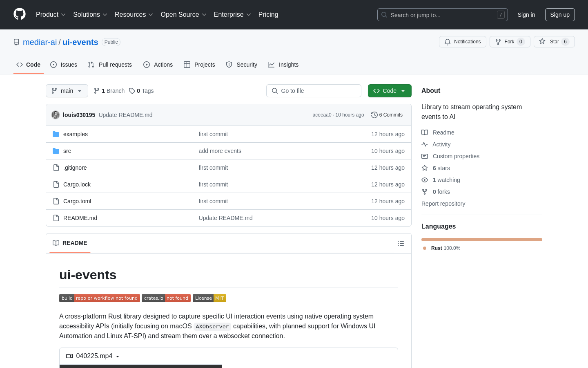This screenshot has height=368, width=588.
Task: Open the Pricing link
Action: point(268,14)
